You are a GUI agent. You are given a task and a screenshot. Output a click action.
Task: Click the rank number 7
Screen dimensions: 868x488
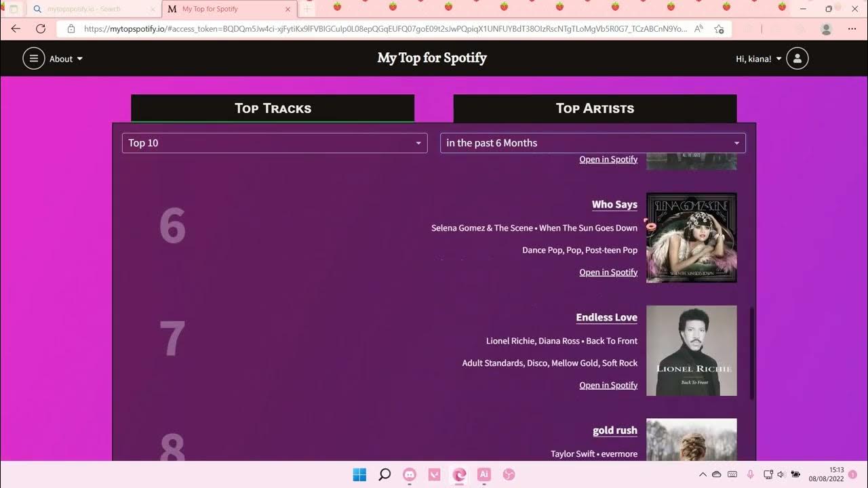coord(172,340)
